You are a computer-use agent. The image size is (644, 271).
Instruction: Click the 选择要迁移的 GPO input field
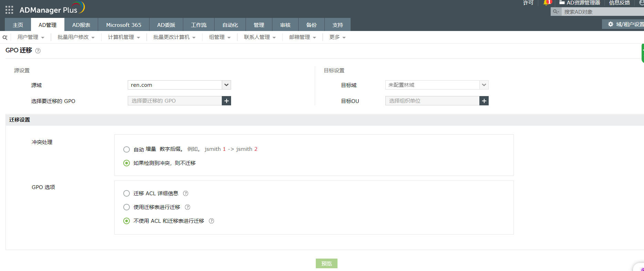coord(175,101)
